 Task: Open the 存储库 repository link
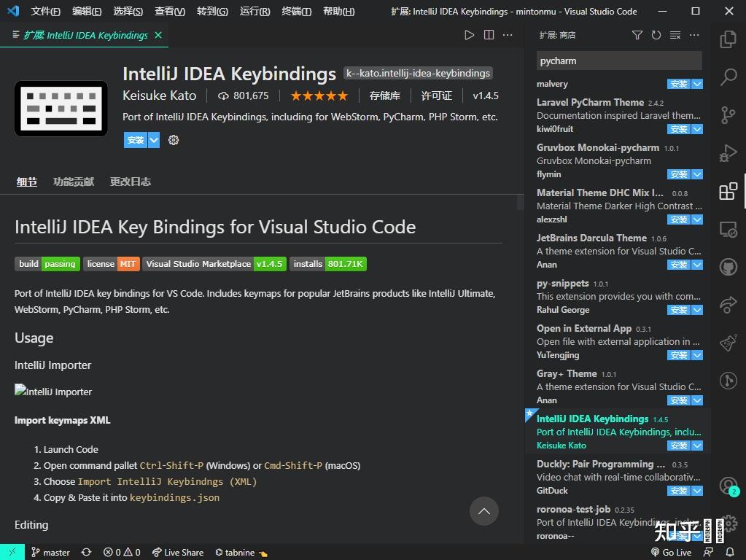click(384, 96)
